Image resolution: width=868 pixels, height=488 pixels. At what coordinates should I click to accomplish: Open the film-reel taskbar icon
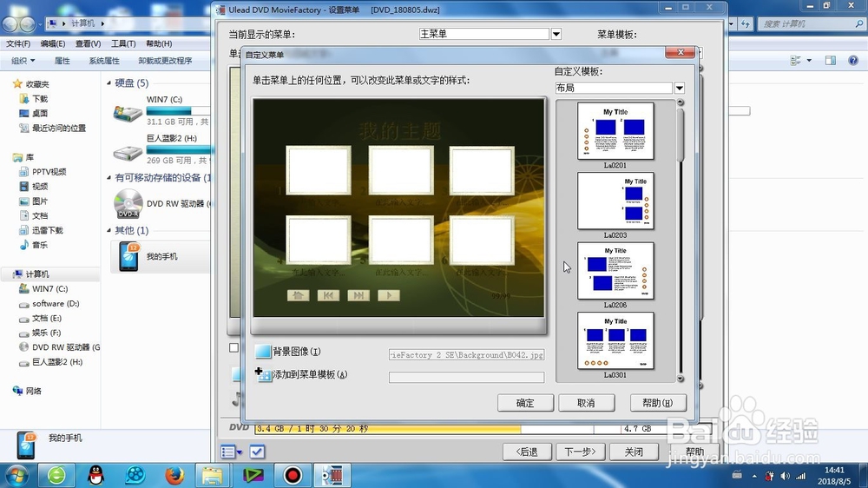point(135,475)
